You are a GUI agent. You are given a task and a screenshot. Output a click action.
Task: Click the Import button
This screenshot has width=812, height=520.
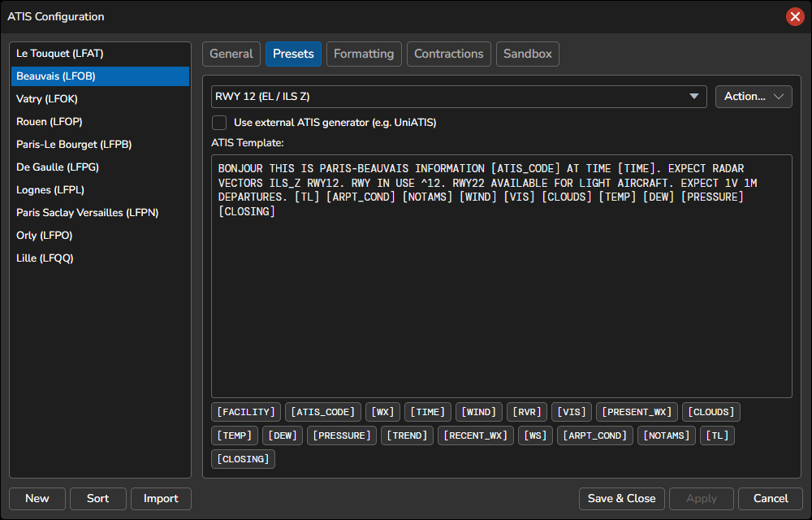coord(161,499)
